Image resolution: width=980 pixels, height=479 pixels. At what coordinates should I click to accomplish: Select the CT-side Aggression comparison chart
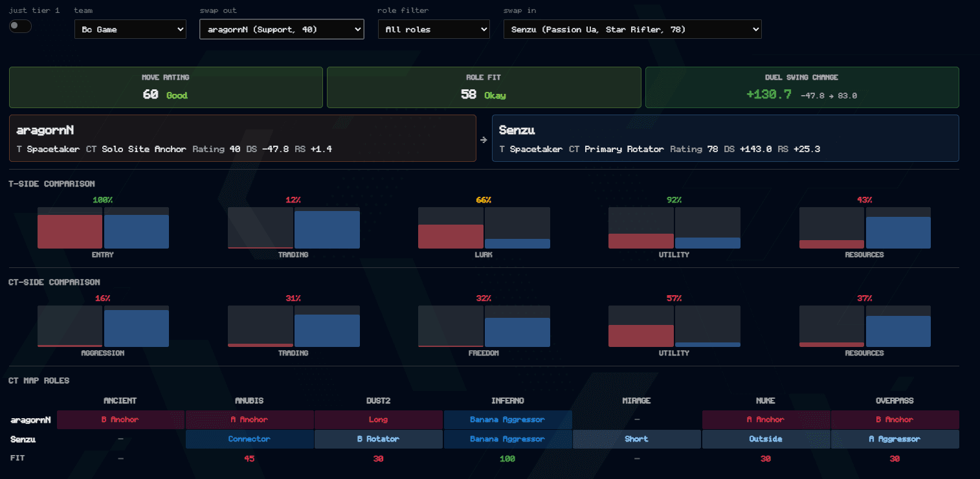103,326
